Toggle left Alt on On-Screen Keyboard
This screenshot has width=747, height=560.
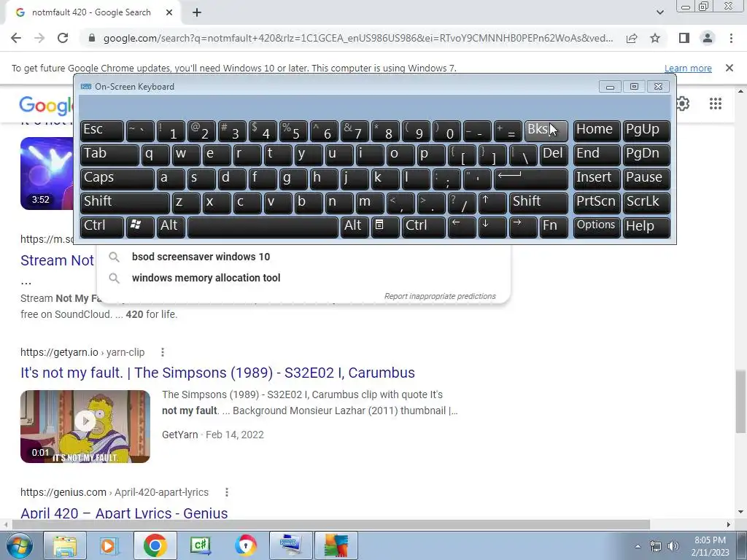[x=171, y=226]
